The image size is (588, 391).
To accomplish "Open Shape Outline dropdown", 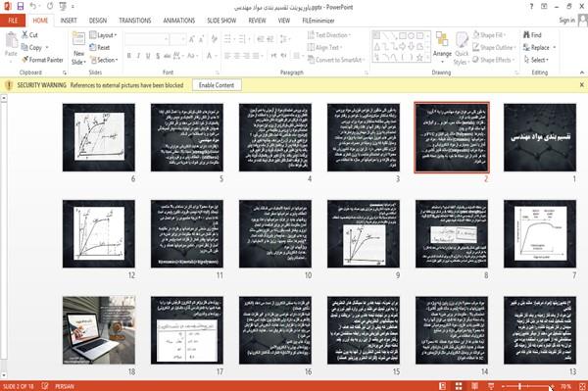I will (494, 48).
